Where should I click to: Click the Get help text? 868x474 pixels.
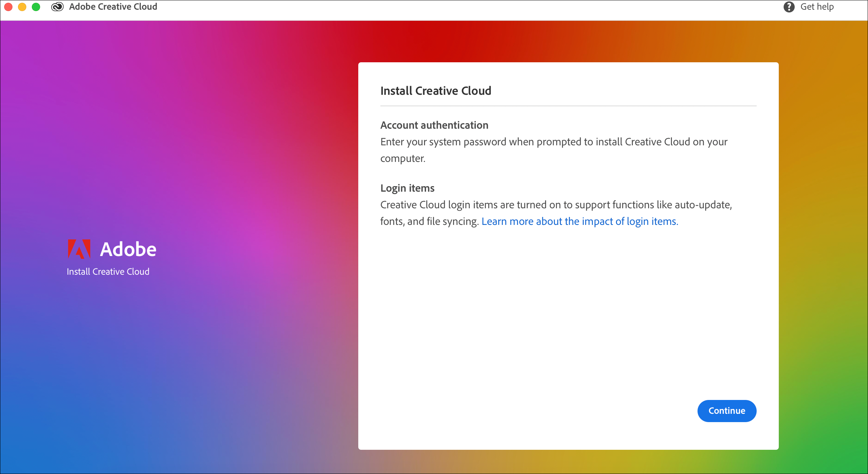(818, 6)
